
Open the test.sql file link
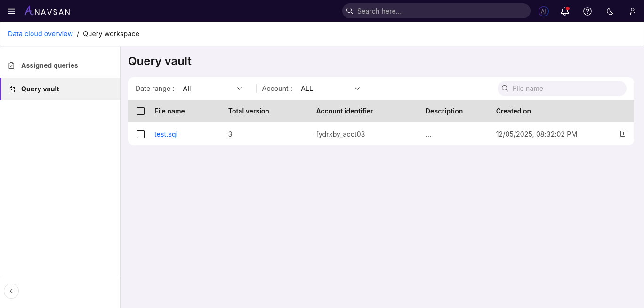(x=166, y=134)
